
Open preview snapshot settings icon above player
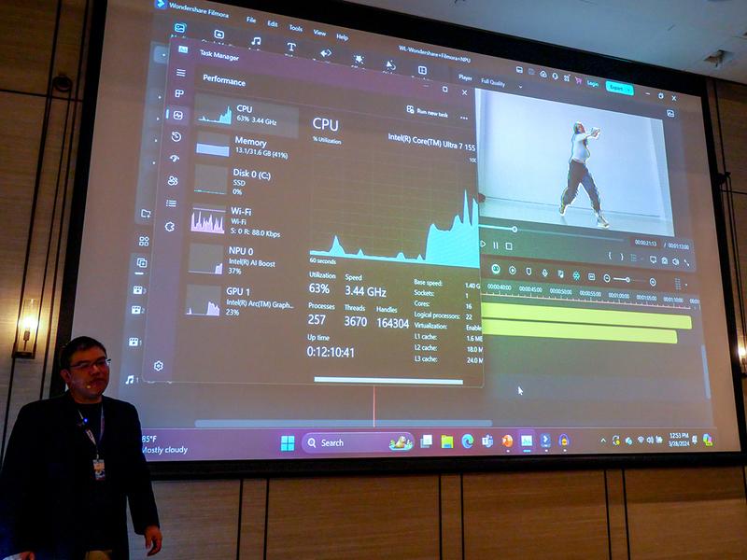tap(670, 113)
